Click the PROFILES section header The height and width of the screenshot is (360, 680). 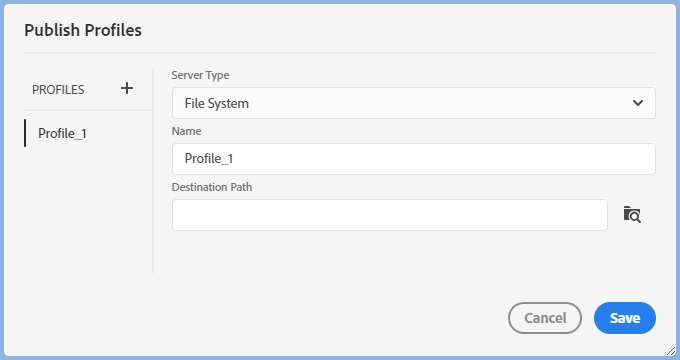58,90
